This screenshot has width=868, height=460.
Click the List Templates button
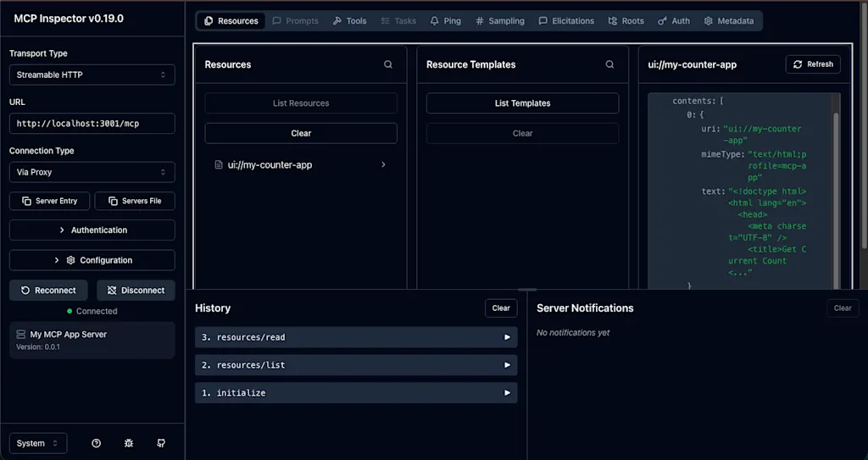pyautogui.click(x=522, y=103)
